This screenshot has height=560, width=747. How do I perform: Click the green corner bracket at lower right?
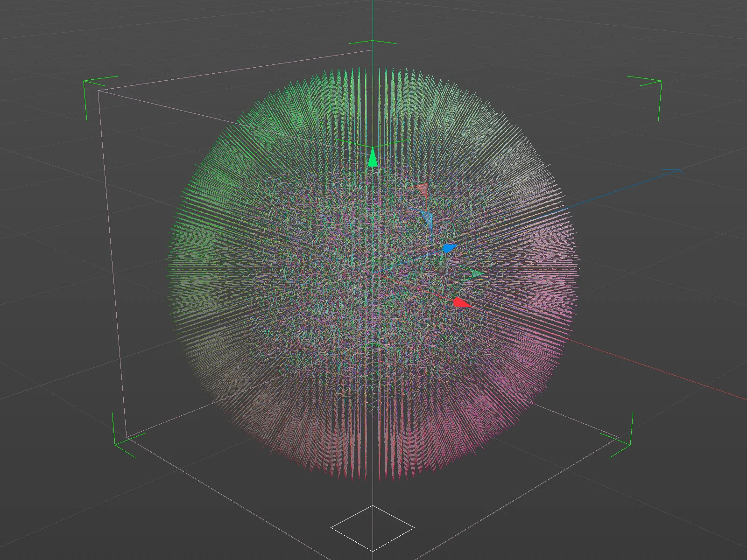[x=617, y=435]
